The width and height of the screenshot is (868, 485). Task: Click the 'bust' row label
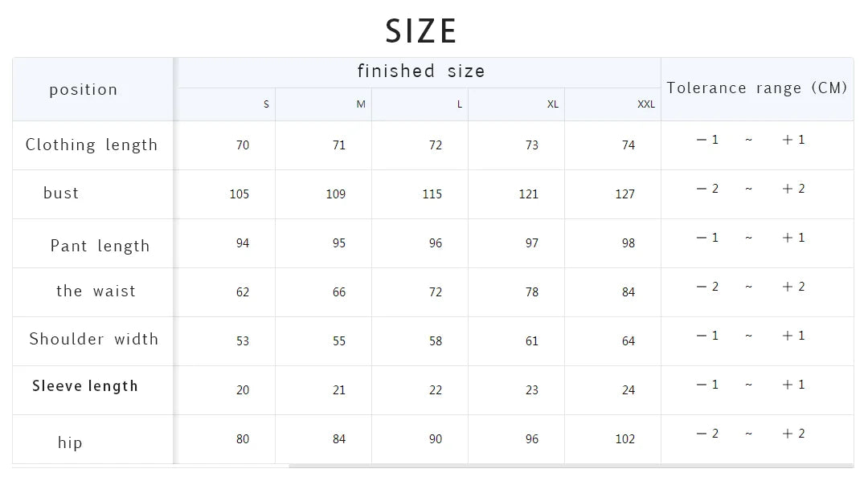61,193
